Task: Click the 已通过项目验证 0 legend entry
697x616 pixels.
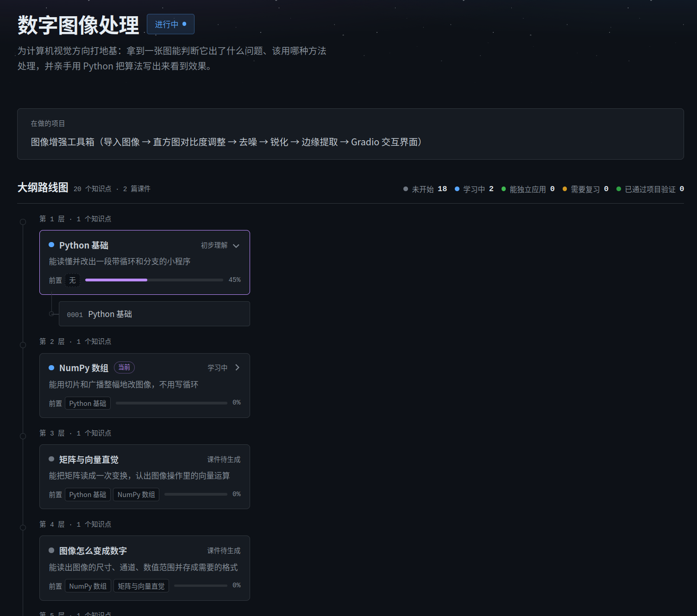Action: click(x=650, y=189)
